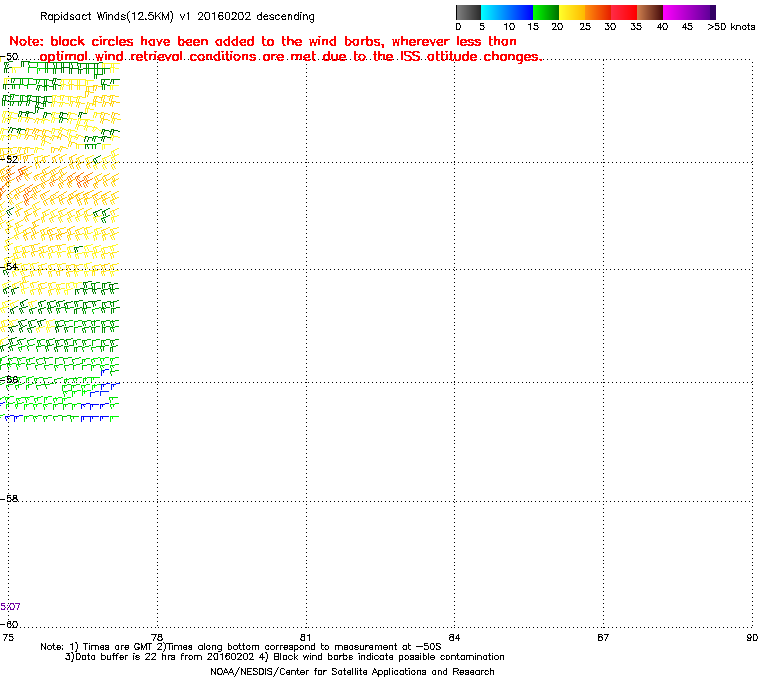Click the longitude label '81'
Viewport: 760px width, 688px height.
click(x=305, y=638)
